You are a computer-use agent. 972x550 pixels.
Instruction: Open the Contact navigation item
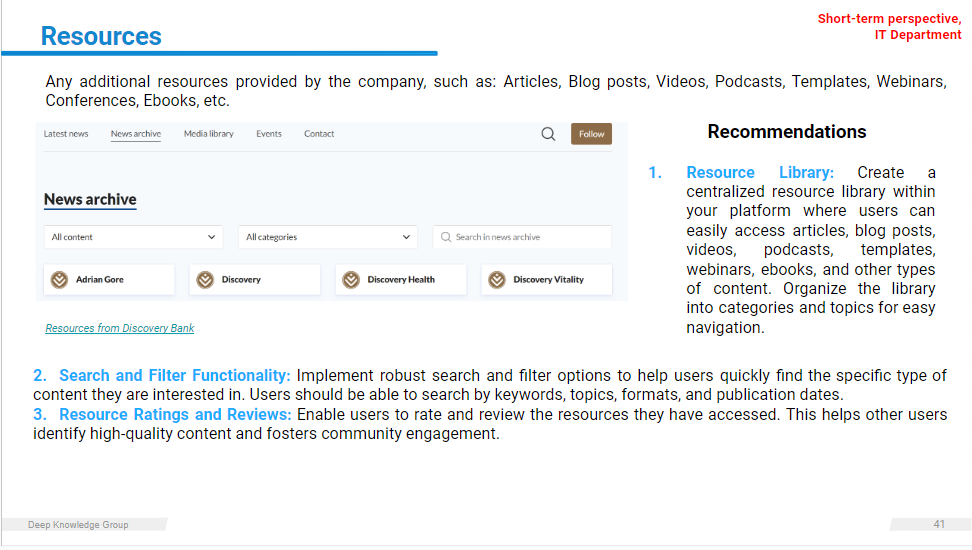[x=319, y=134]
